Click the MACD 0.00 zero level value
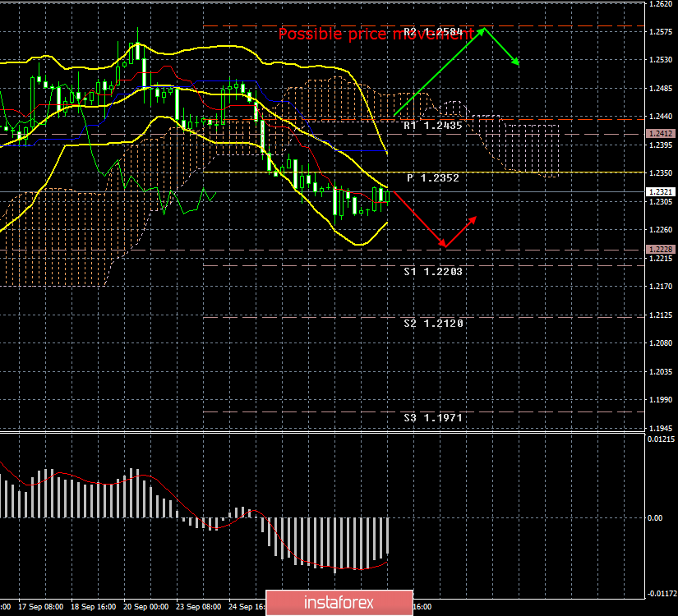This screenshot has width=678, height=616. [656, 518]
